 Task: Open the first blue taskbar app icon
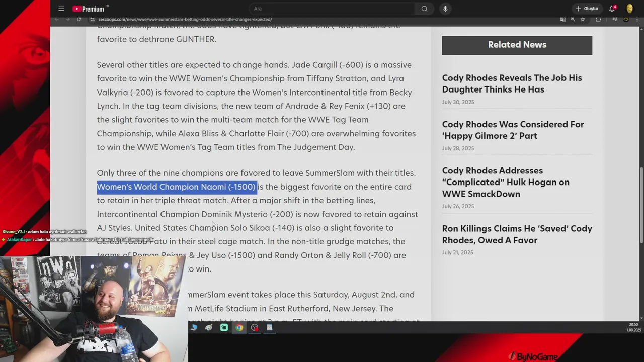194,328
